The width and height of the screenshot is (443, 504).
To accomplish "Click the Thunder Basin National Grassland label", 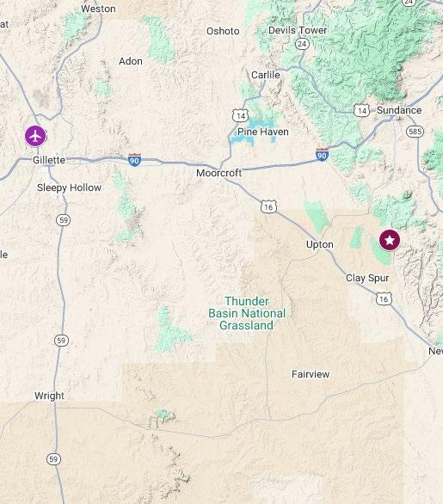I will [247, 313].
